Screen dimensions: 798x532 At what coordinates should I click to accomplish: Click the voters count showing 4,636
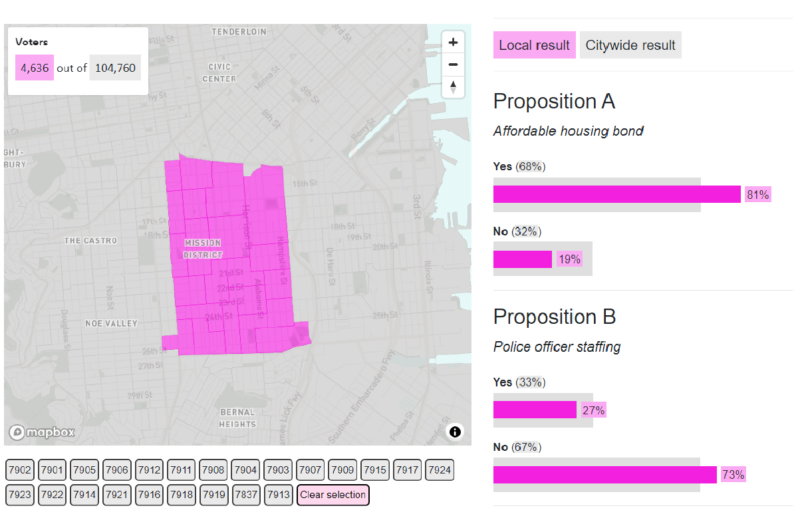click(34, 67)
